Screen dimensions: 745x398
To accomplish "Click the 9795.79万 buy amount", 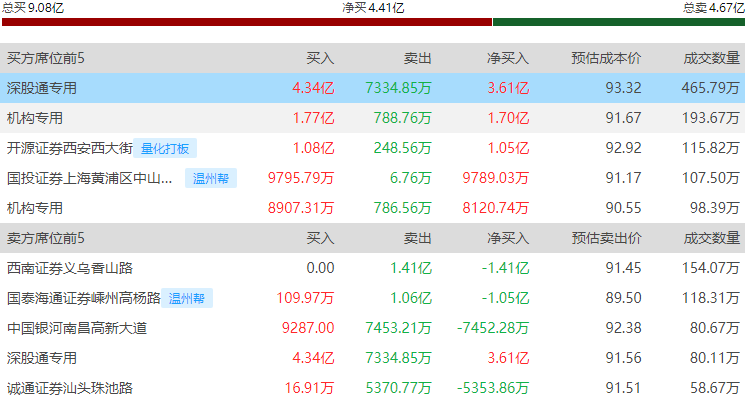I will click(301, 178).
